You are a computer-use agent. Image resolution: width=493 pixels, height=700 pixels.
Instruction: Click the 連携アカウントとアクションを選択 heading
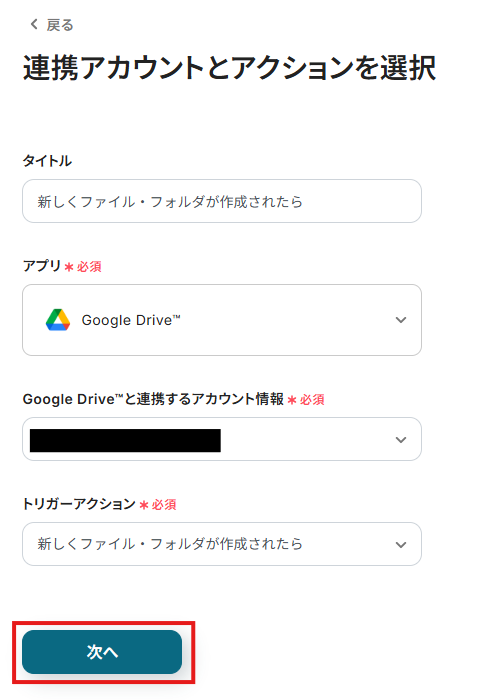click(230, 68)
